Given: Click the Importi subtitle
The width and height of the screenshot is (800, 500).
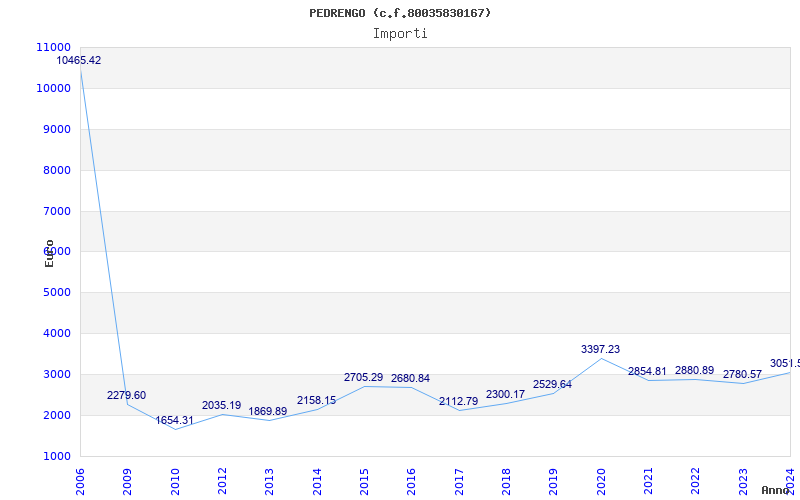Looking at the screenshot, I should 400,34.
